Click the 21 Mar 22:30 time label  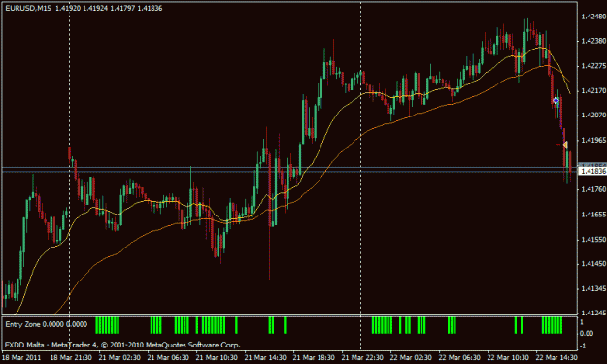pos(362,357)
